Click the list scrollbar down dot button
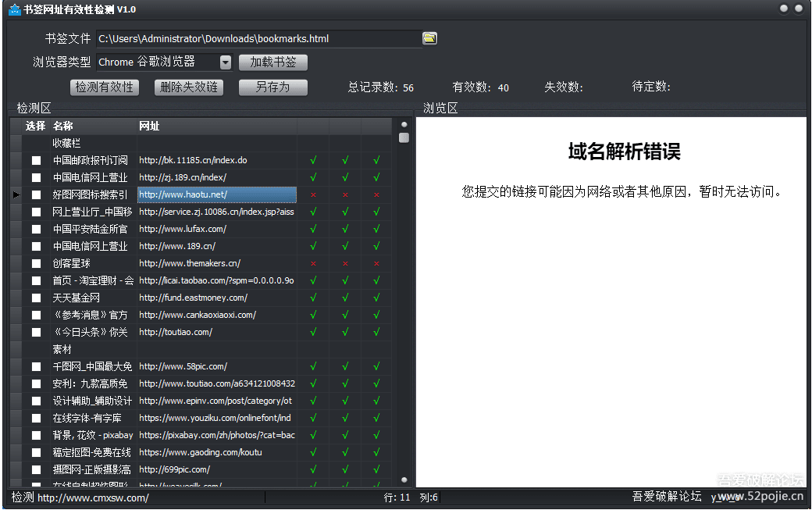Screen dimensions: 812x510 point(404,480)
